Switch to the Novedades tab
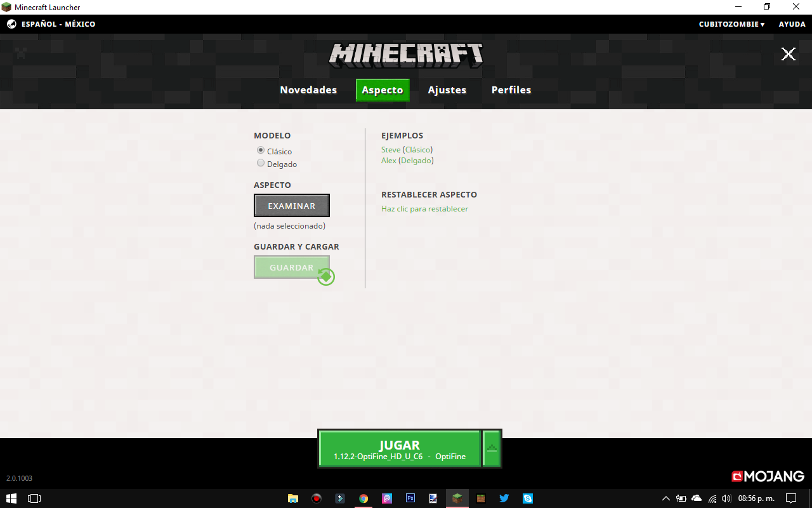 pyautogui.click(x=308, y=90)
